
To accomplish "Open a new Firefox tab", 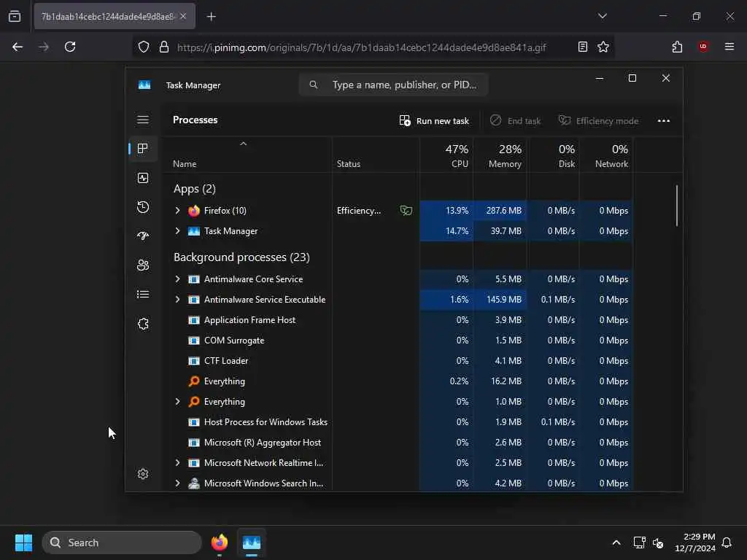I will click(212, 17).
